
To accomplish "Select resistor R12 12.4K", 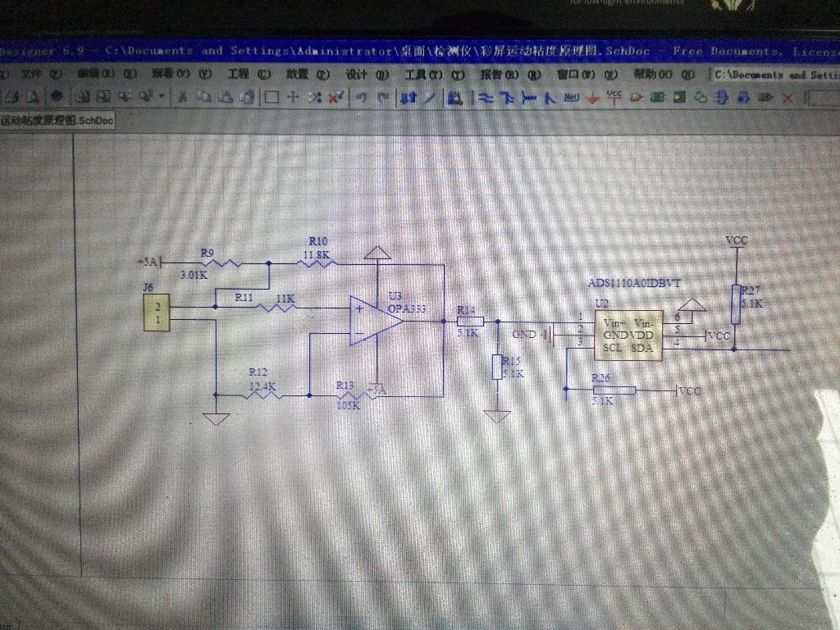I will (262, 395).
